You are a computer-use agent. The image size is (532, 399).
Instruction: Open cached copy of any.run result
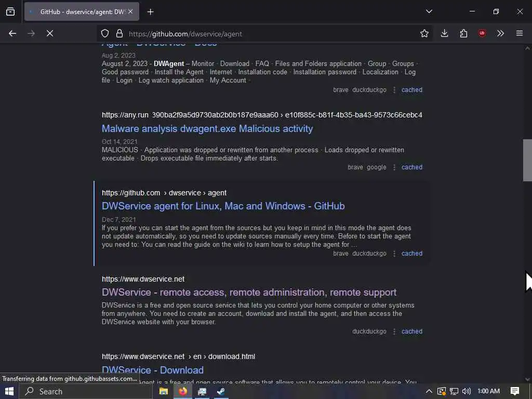click(x=412, y=167)
